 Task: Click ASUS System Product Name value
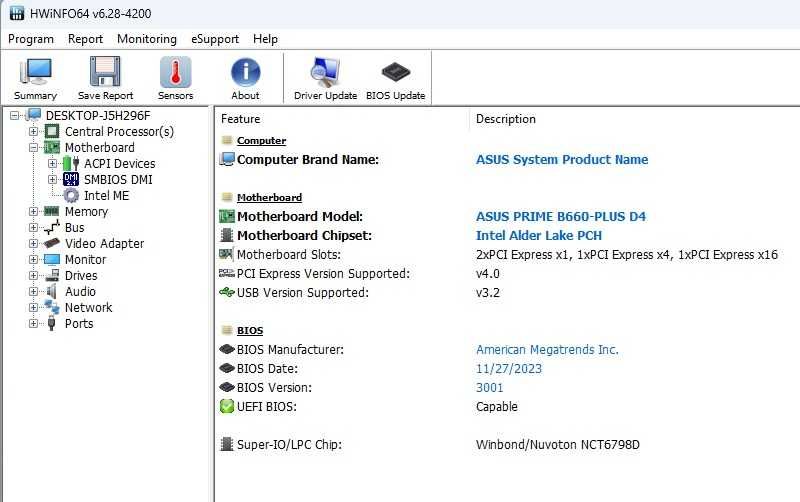click(562, 160)
